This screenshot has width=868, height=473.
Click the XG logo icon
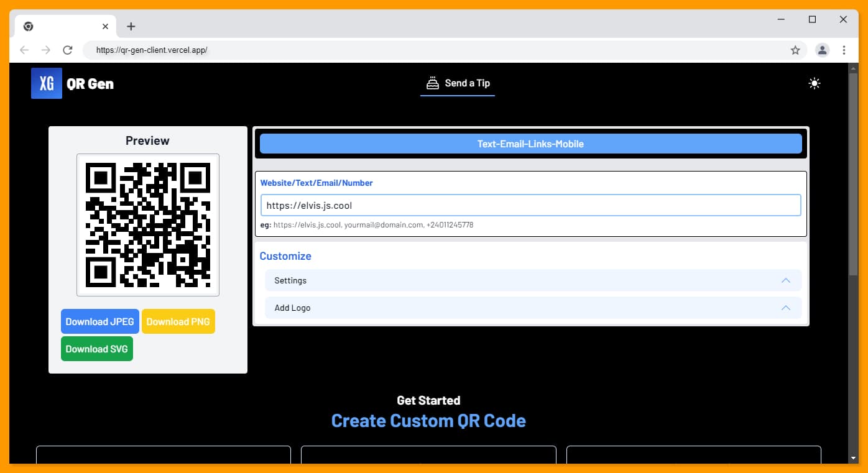(x=47, y=83)
